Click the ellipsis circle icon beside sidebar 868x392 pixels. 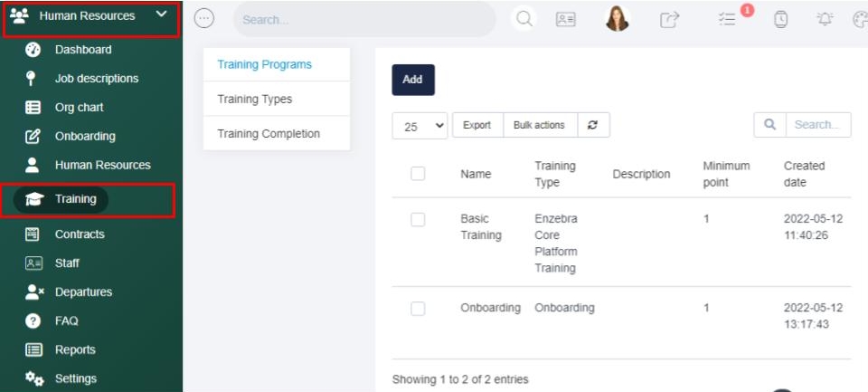tap(205, 18)
